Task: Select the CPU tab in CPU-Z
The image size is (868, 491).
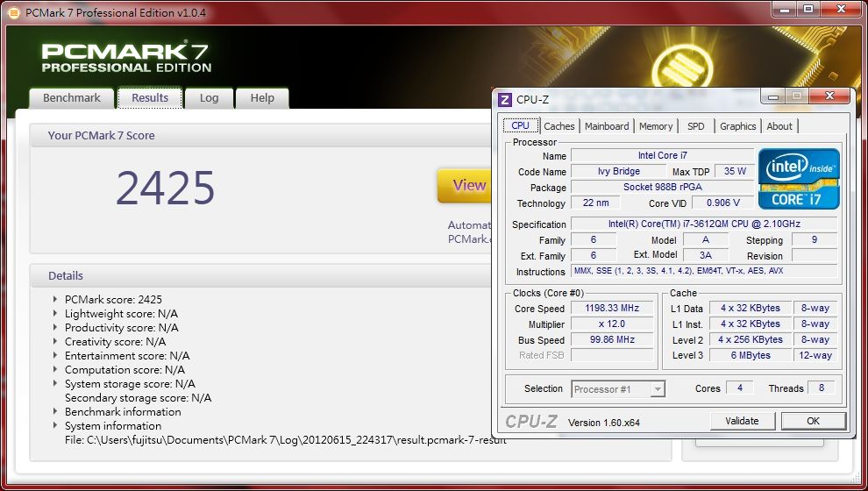Action: (520, 125)
